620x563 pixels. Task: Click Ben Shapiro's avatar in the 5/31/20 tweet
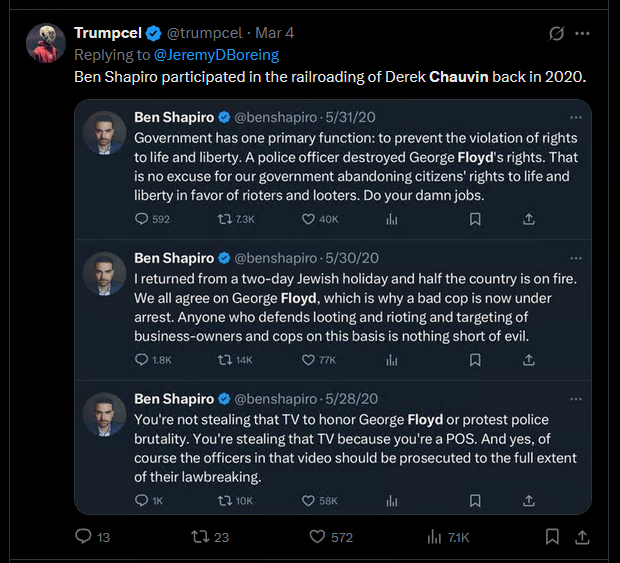(104, 133)
